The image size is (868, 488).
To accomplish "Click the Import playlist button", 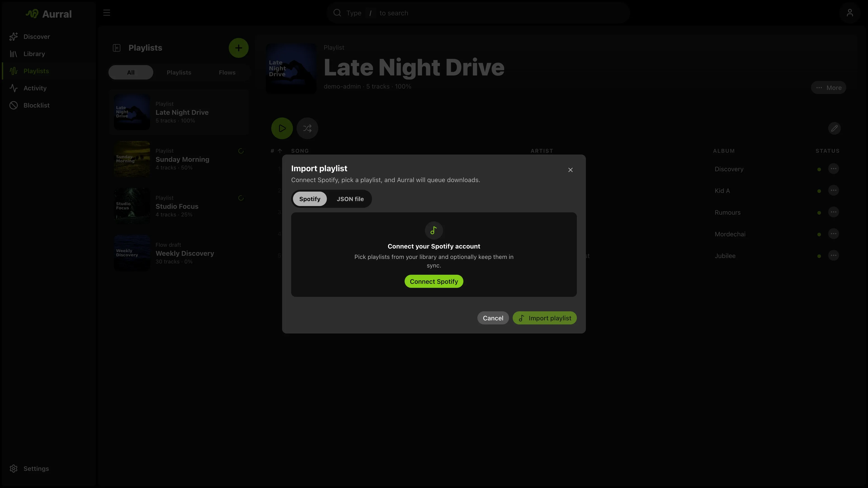I will (545, 318).
